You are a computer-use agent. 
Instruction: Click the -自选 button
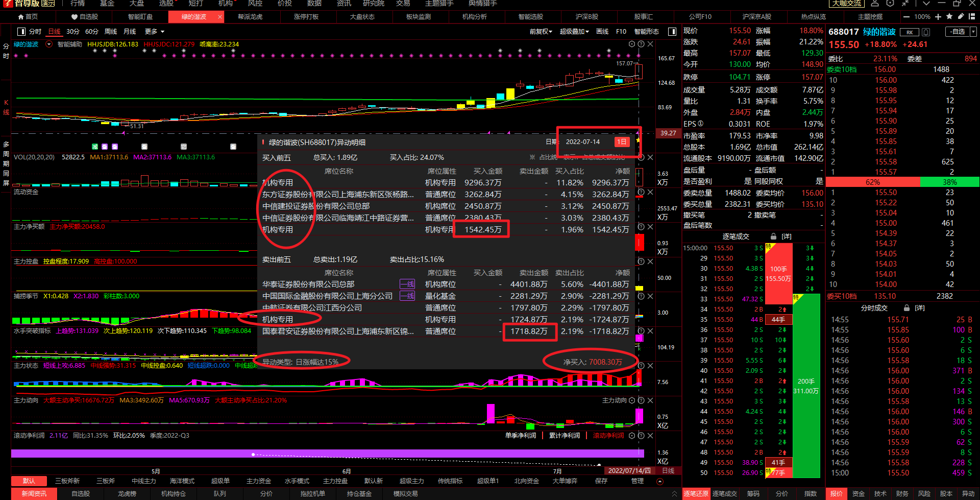[x=958, y=32]
